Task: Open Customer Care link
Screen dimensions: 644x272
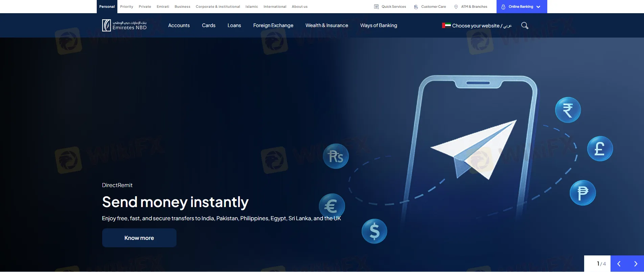Action: click(x=430, y=7)
